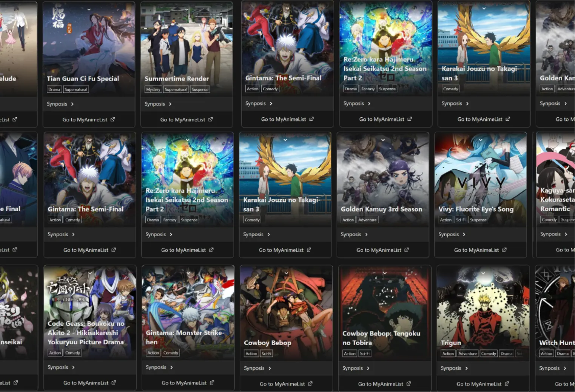Image resolution: width=575 pixels, height=392 pixels.
Task: Expand Synopsis for Summertime Render
Action: [x=158, y=104]
